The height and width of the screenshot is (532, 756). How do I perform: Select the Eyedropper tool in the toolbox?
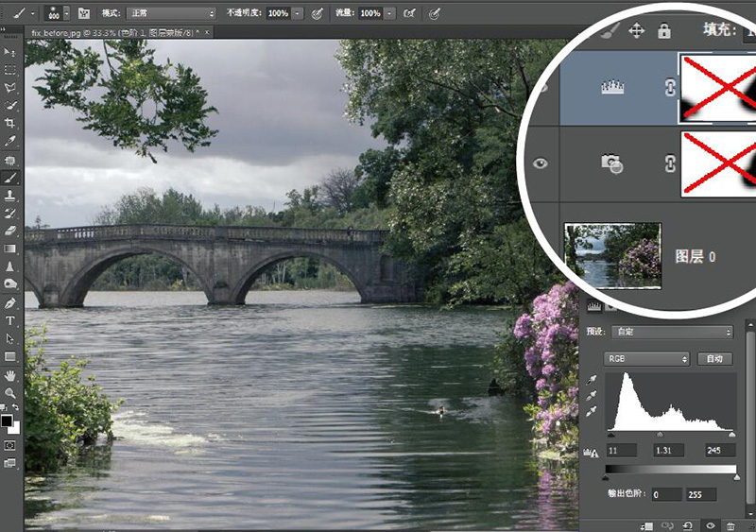9,141
